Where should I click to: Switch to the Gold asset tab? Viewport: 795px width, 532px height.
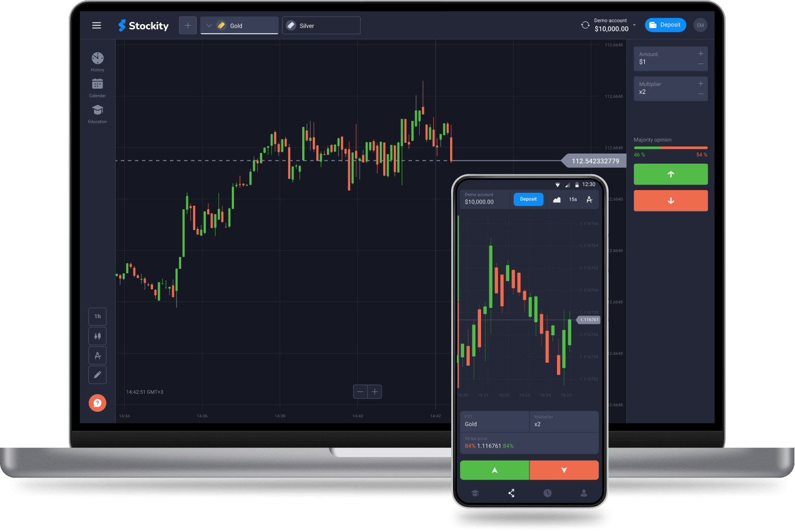point(239,25)
